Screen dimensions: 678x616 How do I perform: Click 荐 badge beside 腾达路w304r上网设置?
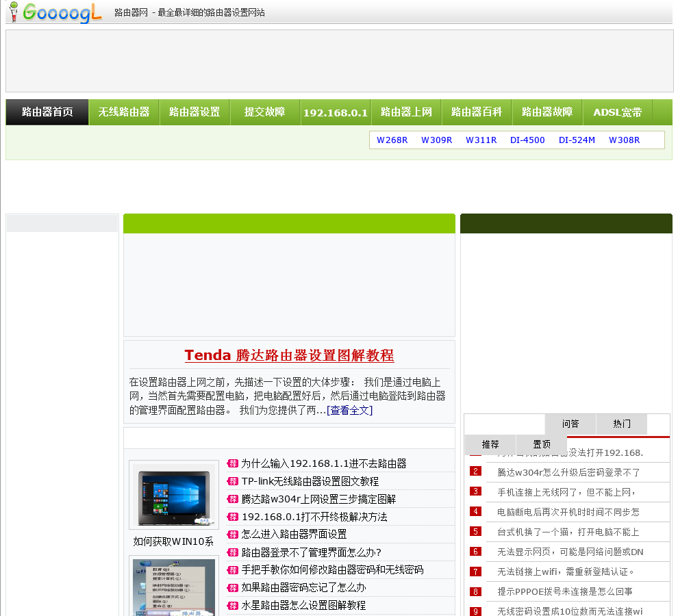pos(233,499)
